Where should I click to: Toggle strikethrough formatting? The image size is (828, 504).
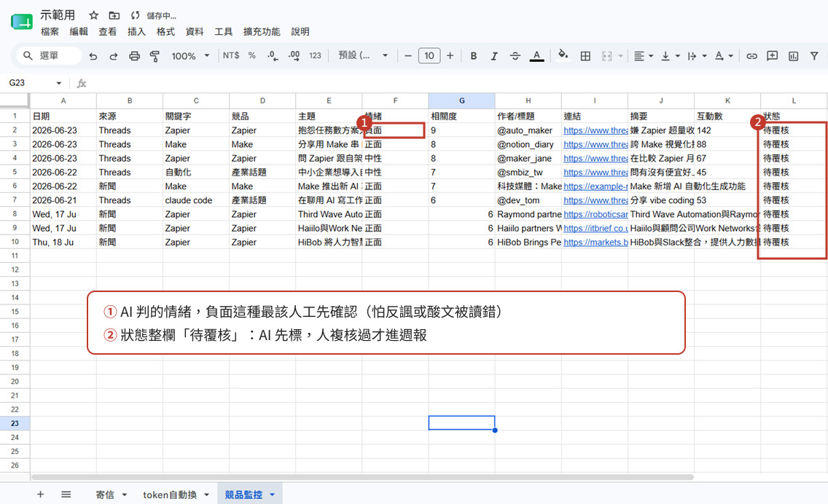click(515, 56)
